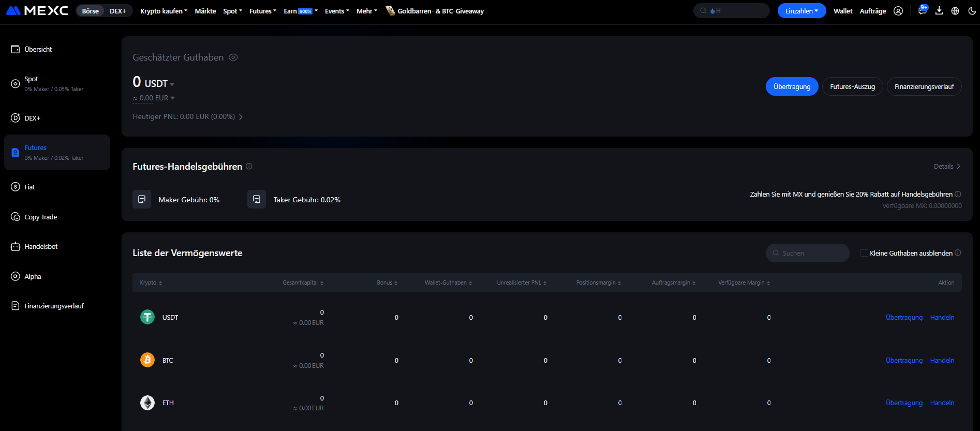Click the Fiat sidebar icon
This screenshot has width=980, height=431.
[x=16, y=187]
